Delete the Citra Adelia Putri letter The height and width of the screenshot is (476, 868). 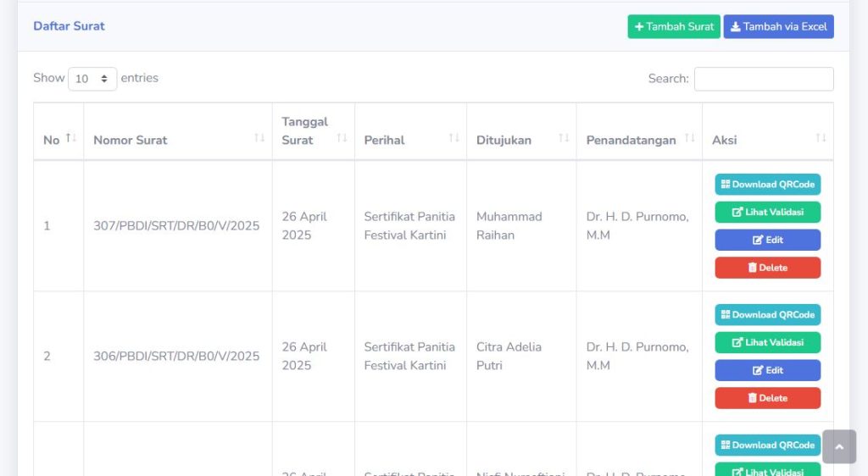pos(768,398)
